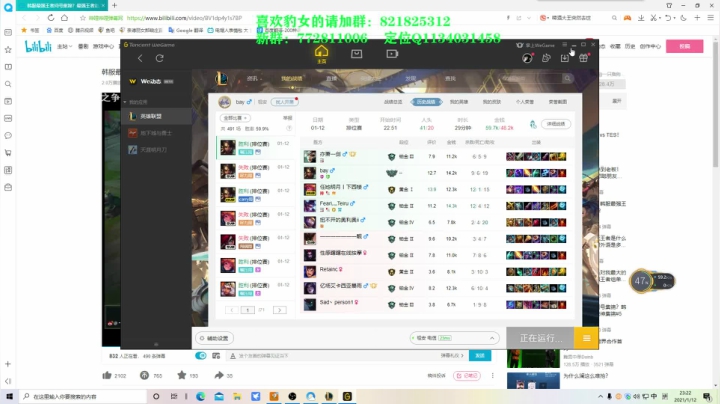Click page number field in match pagination
The width and height of the screenshot is (720, 404).
click(x=248, y=310)
